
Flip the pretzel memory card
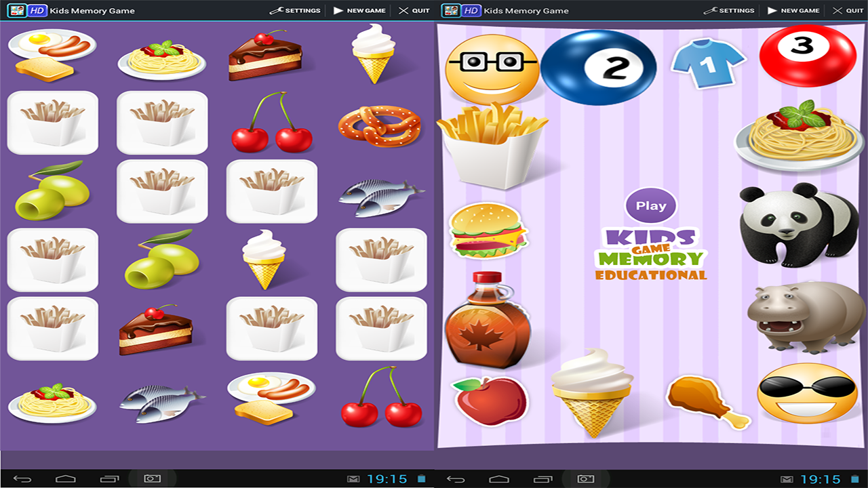tap(381, 126)
